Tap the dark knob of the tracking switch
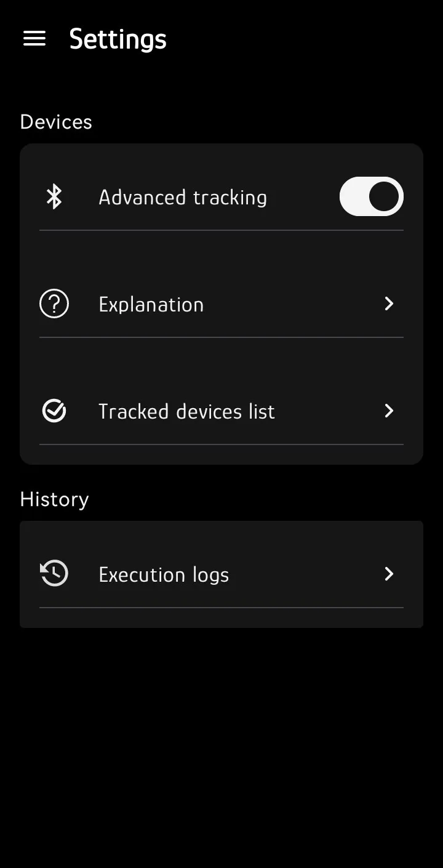Viewport: 443px width, 868px height. [x=385, y=197]
